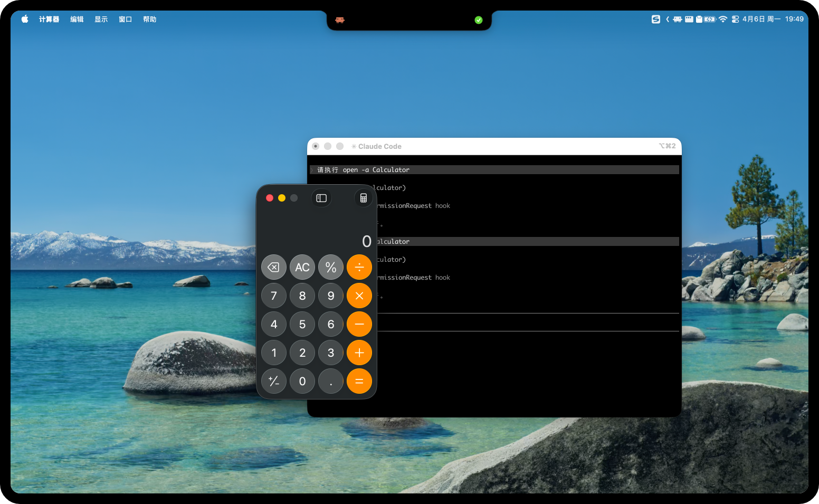
Task: Click the multiply operator key
Action: 359,296
